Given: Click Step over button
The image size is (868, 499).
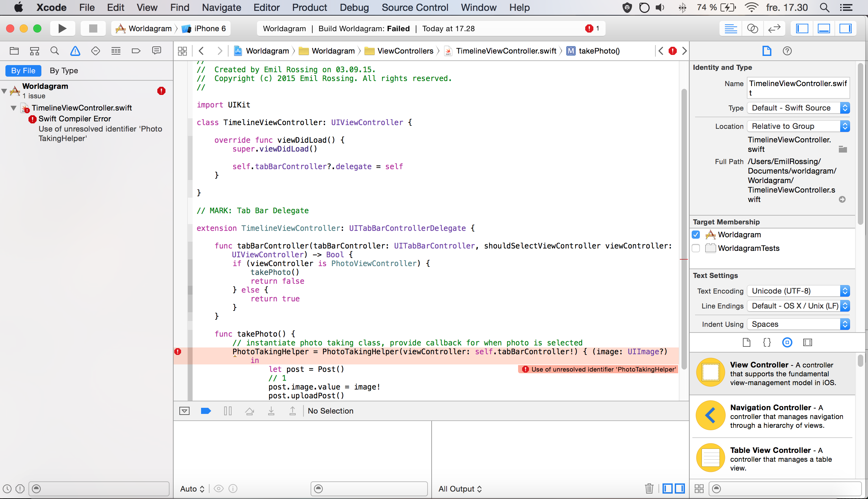Looking at the screenshot, I should click(x=250, y=411).
